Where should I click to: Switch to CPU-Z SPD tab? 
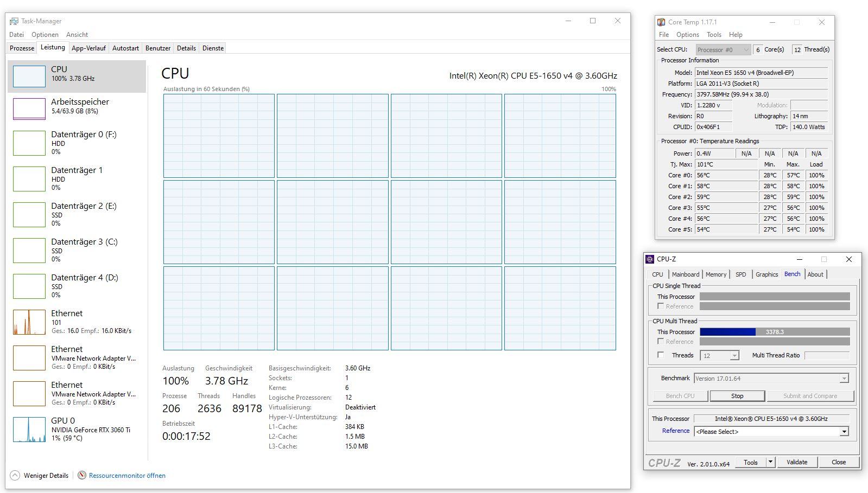click(x=740, y=274)
